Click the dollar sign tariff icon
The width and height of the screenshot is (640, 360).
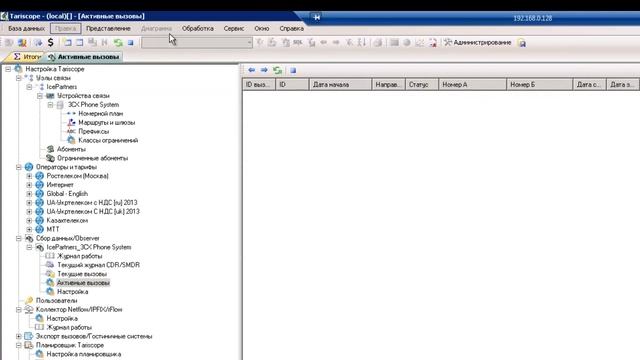point(51,42)
